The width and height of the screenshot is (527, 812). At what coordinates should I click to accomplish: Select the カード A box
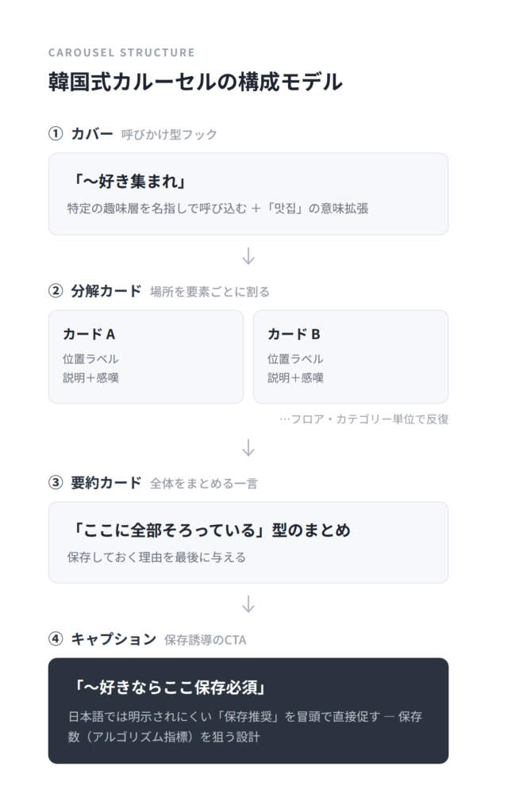pyautogui.click(x=145, y=357)
